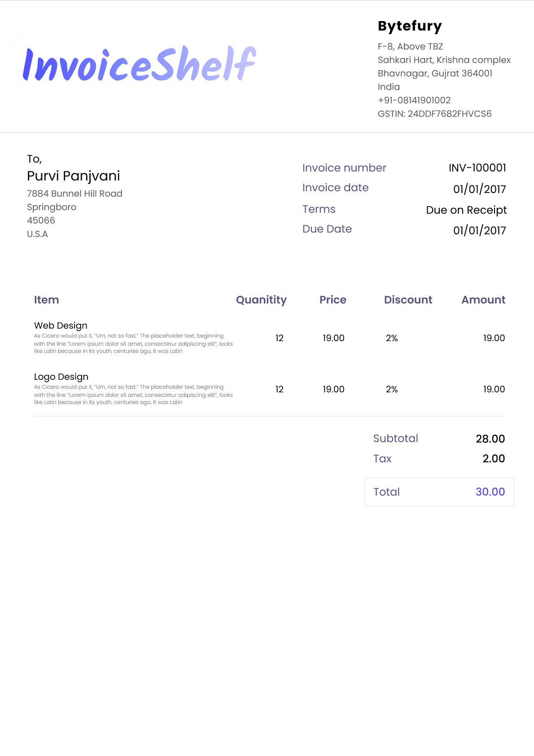Select the Web Design item title
The height and width of the screenshot is (756, 534).
[x=61, y=325]
